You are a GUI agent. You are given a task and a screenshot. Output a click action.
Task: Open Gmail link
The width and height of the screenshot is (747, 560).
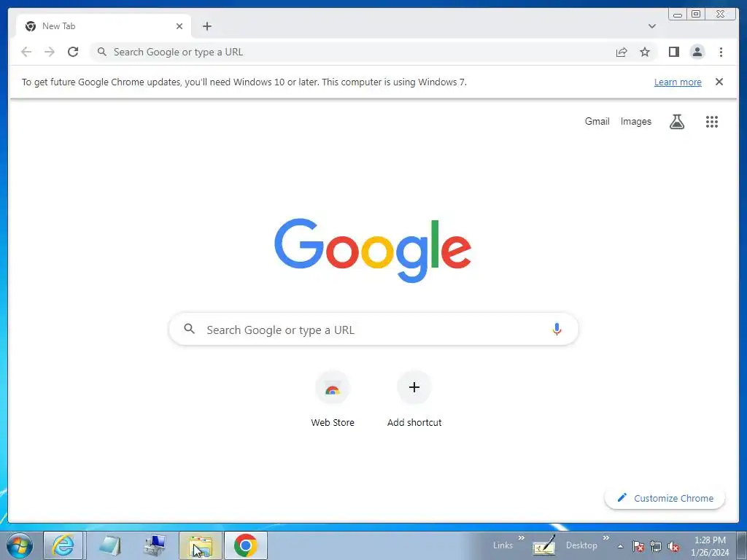[x=597, y=122]
